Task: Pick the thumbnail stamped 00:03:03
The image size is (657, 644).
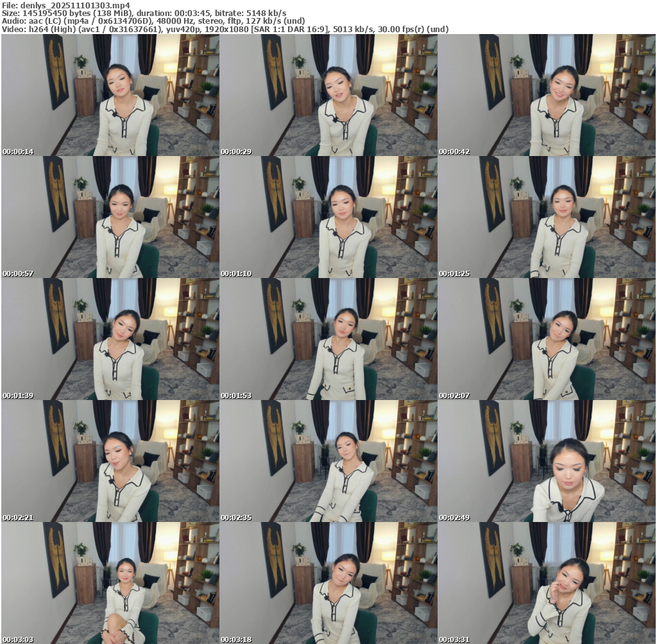Action: point(110,583)
